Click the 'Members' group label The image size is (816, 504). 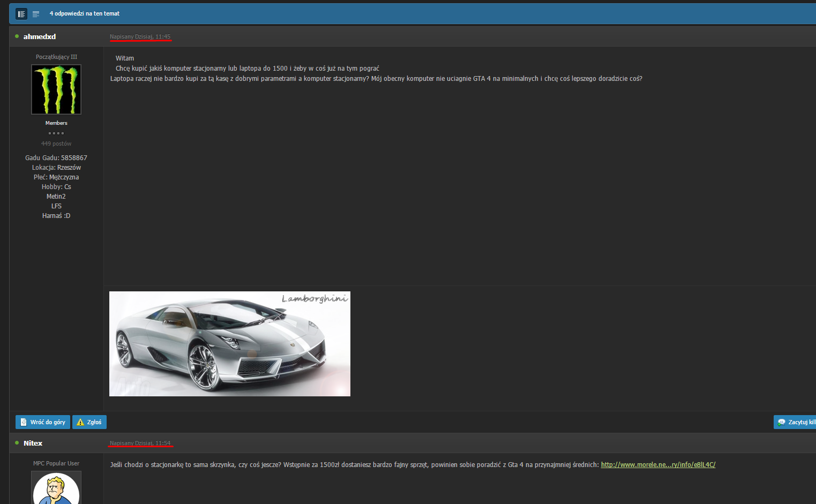(x=56, y=123)
